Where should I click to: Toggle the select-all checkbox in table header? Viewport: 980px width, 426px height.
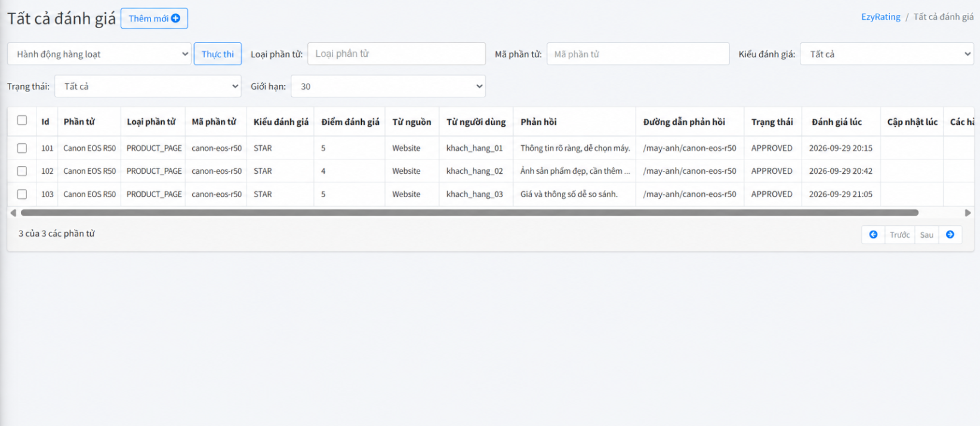(x=22, y=120)
